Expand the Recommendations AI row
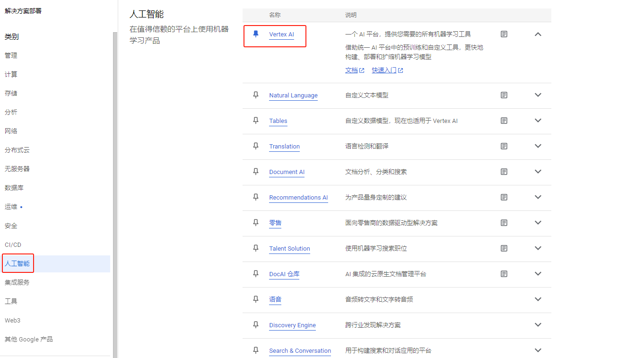The width and height of the screenshot is (644, 358). [x=538, y=197]
